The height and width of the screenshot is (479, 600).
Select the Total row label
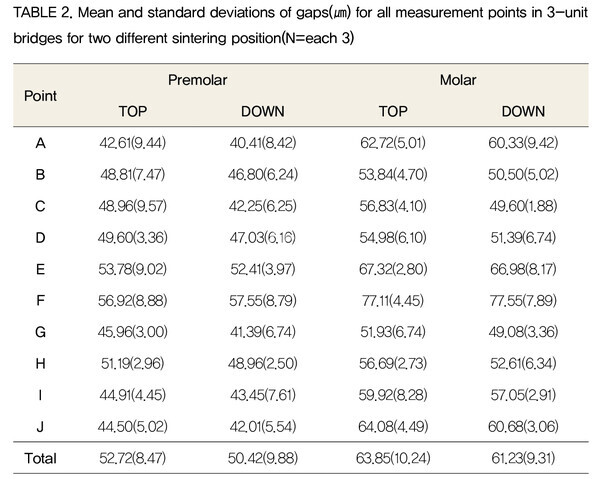(40, 458)
